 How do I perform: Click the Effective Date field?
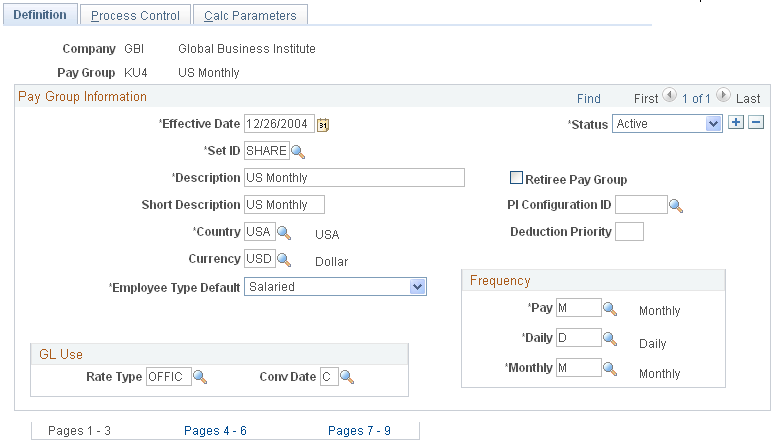279,124
